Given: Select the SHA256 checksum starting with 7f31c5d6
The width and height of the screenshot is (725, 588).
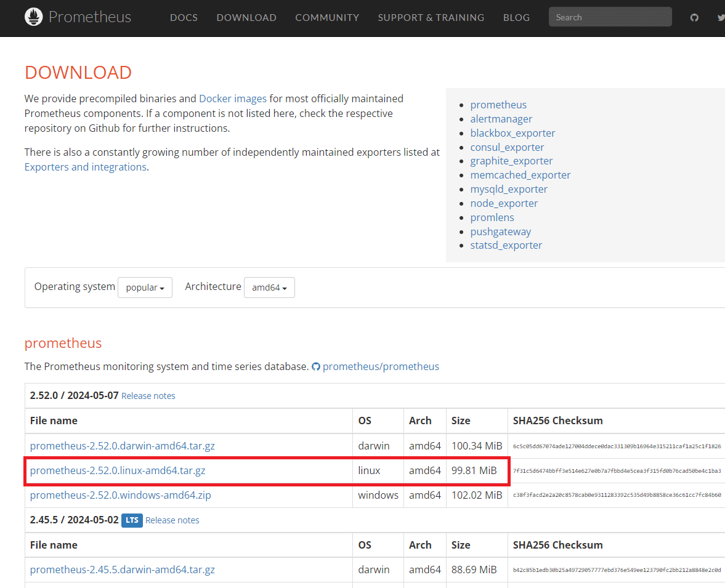Looking at the screenshot, I should (617, 471).
